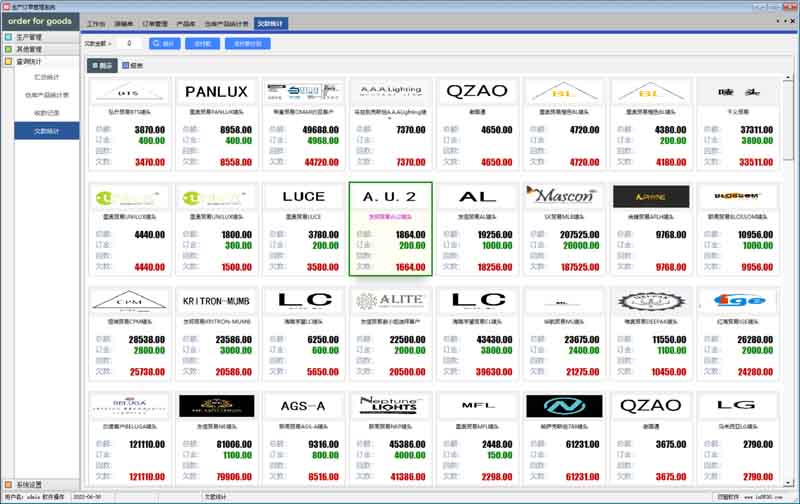Click the MFL logo

pyautogui.click(x=478, y=406)
